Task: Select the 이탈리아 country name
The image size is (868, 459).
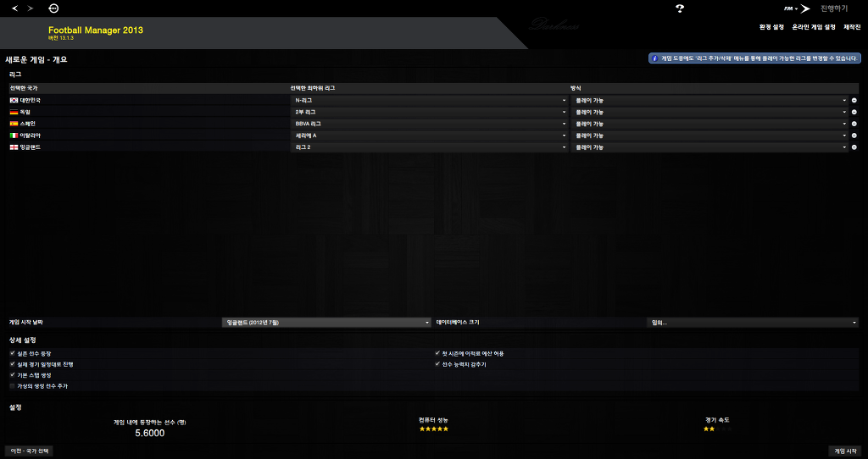Action: [x=31, y=135]
